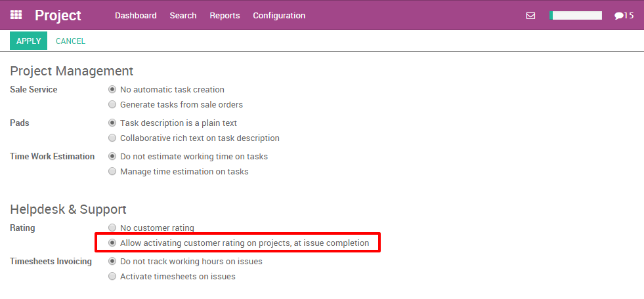Open the Search menu

(182, 16)
